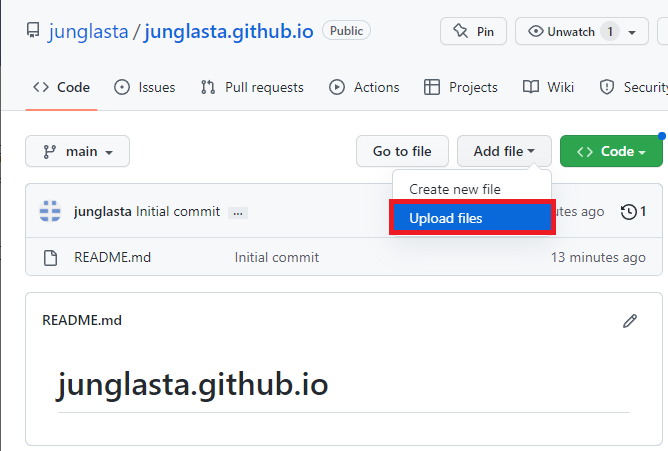Choose Upload files from the menu

coord(472,218)
